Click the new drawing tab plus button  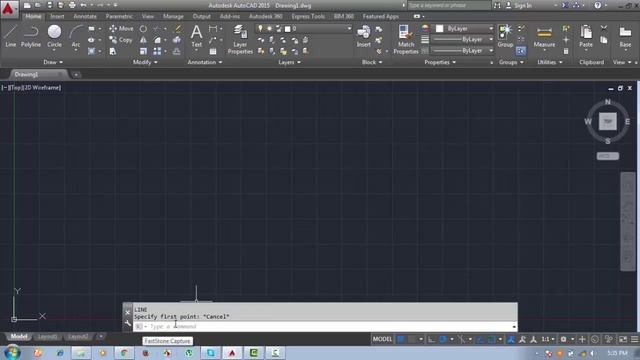tap(76, 75)
